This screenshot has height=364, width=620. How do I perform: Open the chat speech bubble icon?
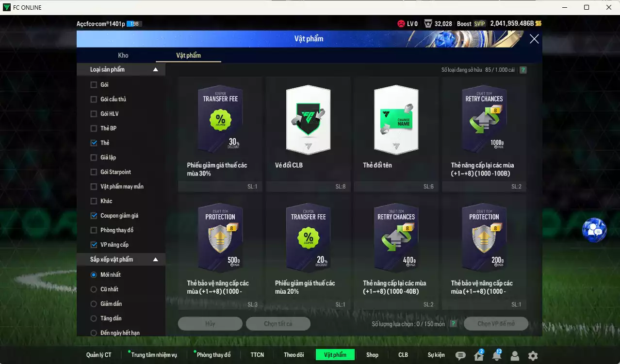point(460,356)
